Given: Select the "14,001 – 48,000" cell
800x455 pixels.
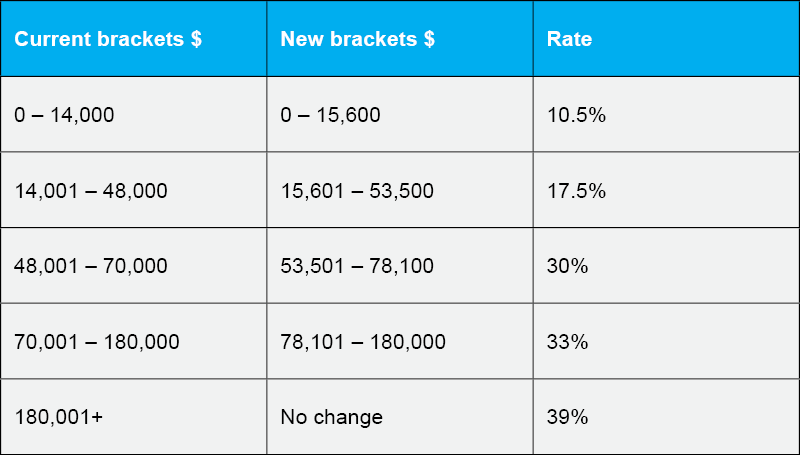Looking at the screenshot, I should point(91,191).
